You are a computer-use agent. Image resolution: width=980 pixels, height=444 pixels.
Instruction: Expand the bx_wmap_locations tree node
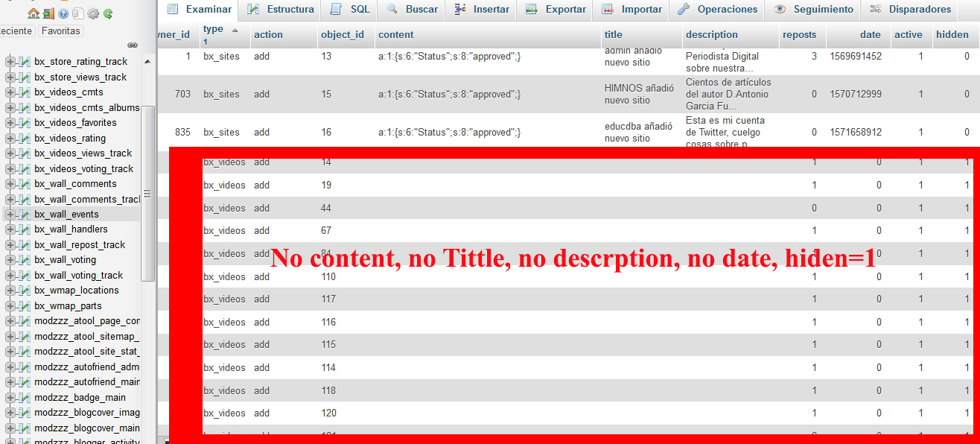(10, 291)
